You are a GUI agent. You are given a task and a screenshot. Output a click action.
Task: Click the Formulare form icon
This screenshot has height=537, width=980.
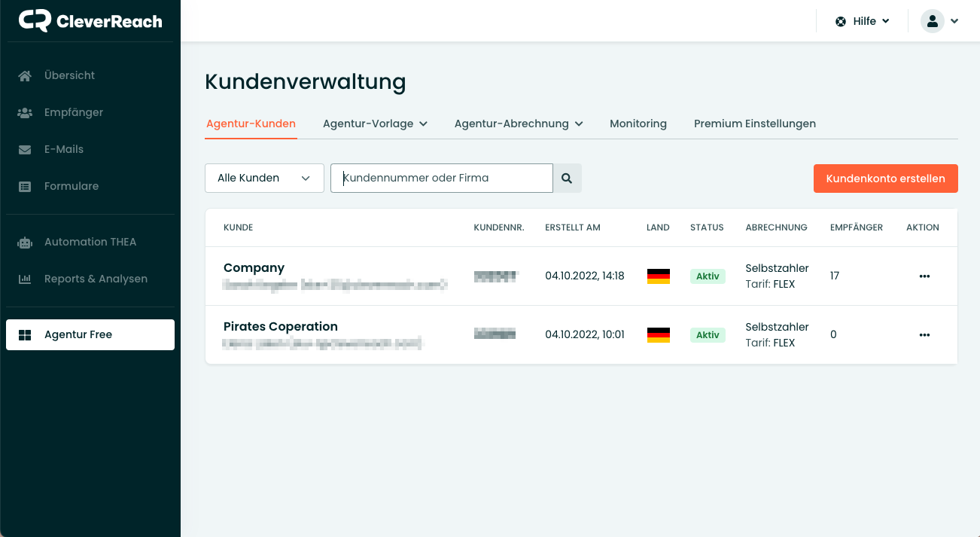tap(25, 186)
